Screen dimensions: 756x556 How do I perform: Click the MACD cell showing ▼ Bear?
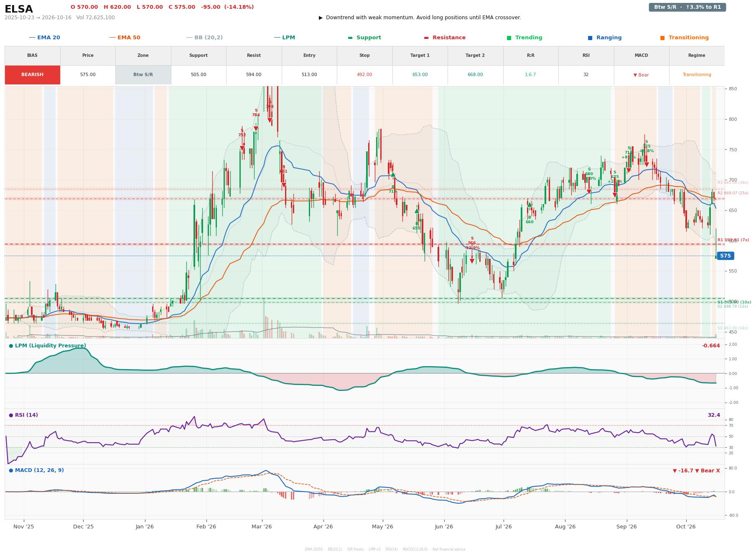pyautogui.click(x=641, y=75)
